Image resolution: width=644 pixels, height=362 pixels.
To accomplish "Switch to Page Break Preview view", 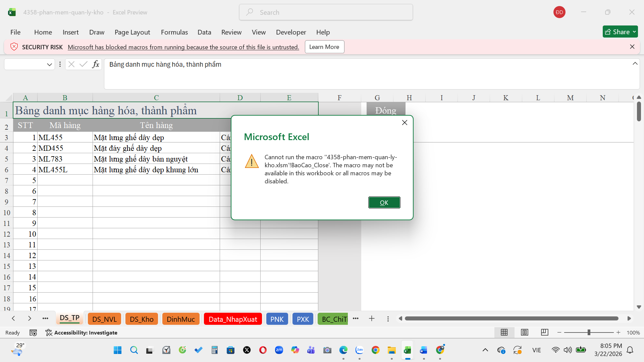I will pos(544,333).
